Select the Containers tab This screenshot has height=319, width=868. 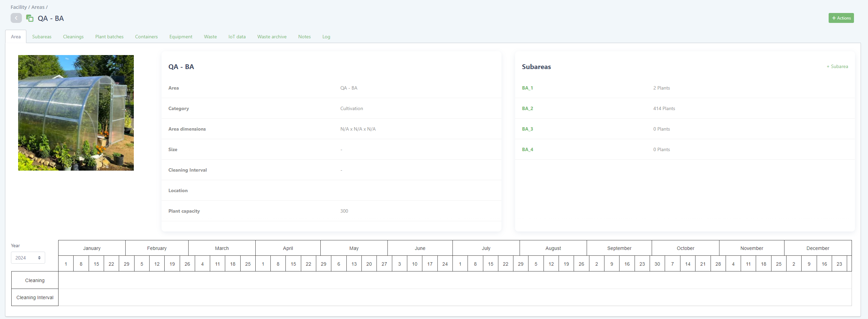(146, 37)
